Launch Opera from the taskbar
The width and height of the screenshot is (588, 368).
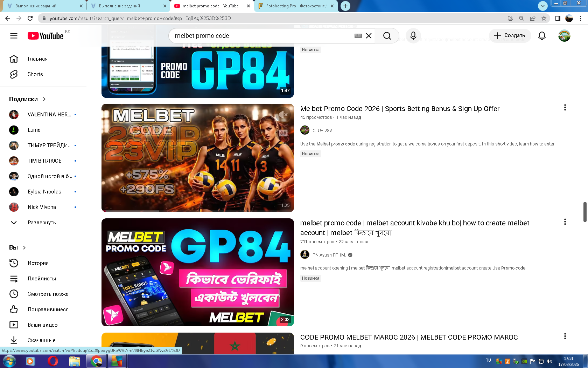(52, 361)
